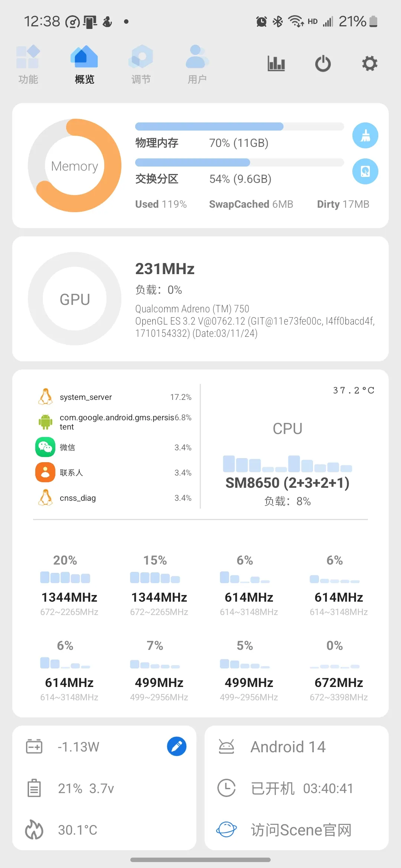Tap the memory clean broom icon
Image resolution: width=401 pixels, height=868 pixels.
click(x=365, y=136)
